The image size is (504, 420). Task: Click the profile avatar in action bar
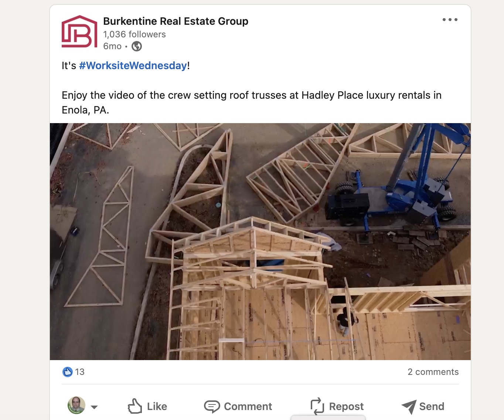[76, 405]
